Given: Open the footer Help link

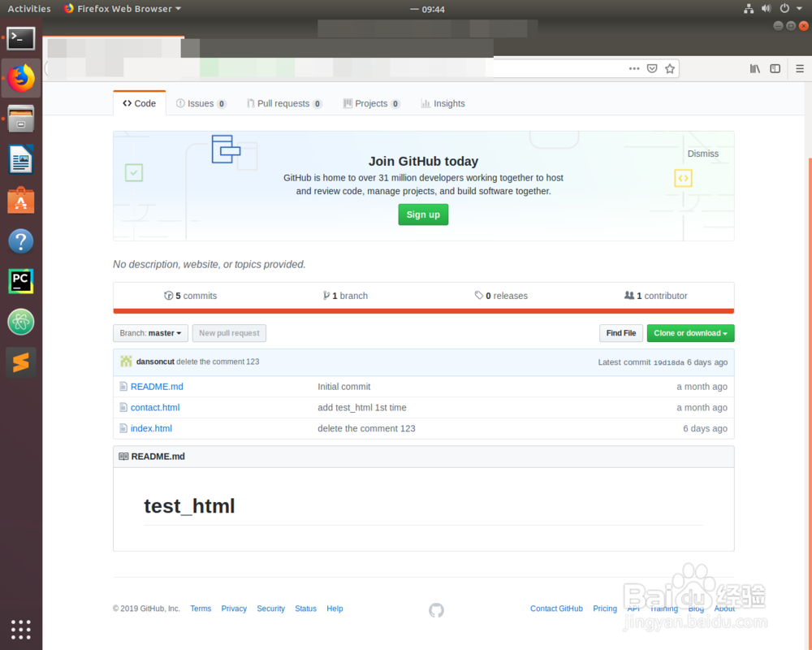Looking at the screenshot, I should [x=335, y=609].
